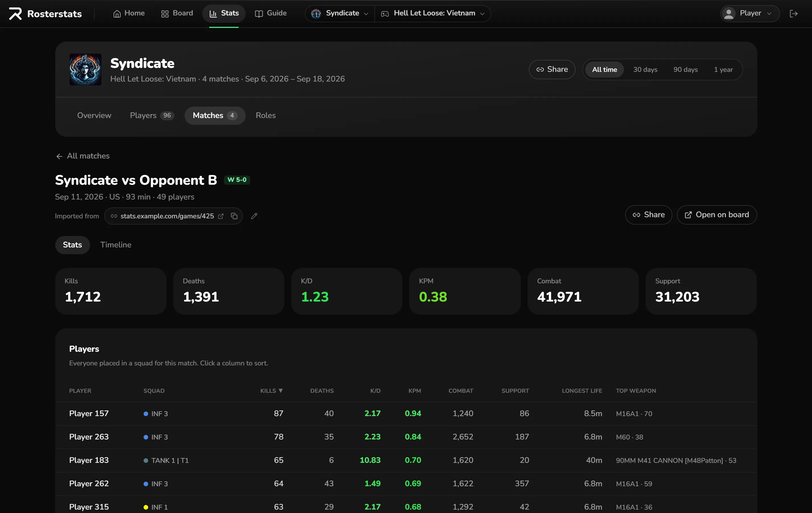Go to the Board nav item
Image resolution: width=812 pixels, height=513 pixels.
coord(177,13)
